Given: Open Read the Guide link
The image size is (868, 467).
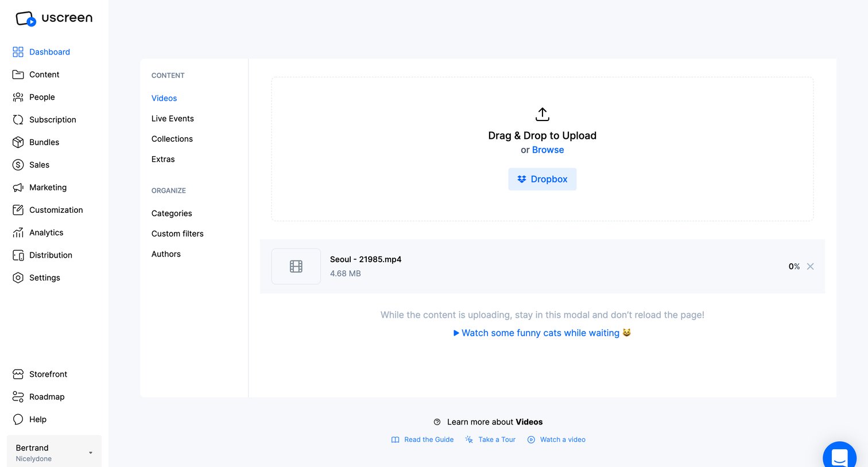Looking at the screenshot, I should [x=423, y=439].
